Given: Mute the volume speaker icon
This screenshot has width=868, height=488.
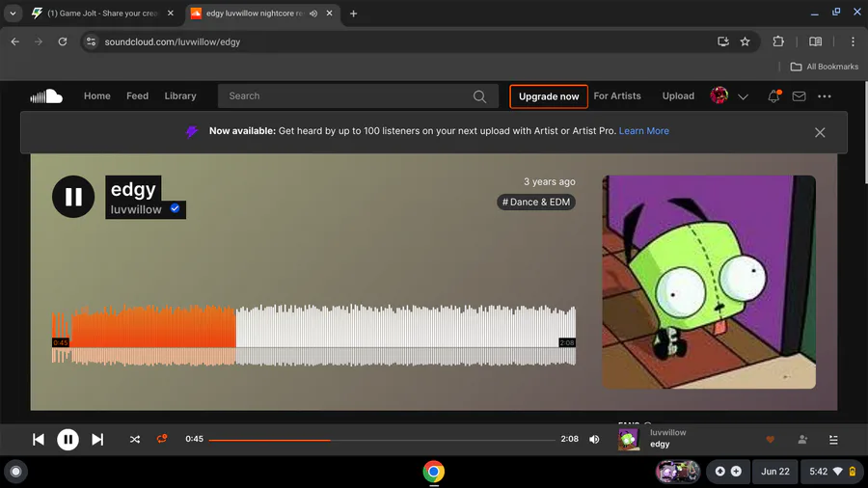Looking at the screenshot, I should 594,440.
